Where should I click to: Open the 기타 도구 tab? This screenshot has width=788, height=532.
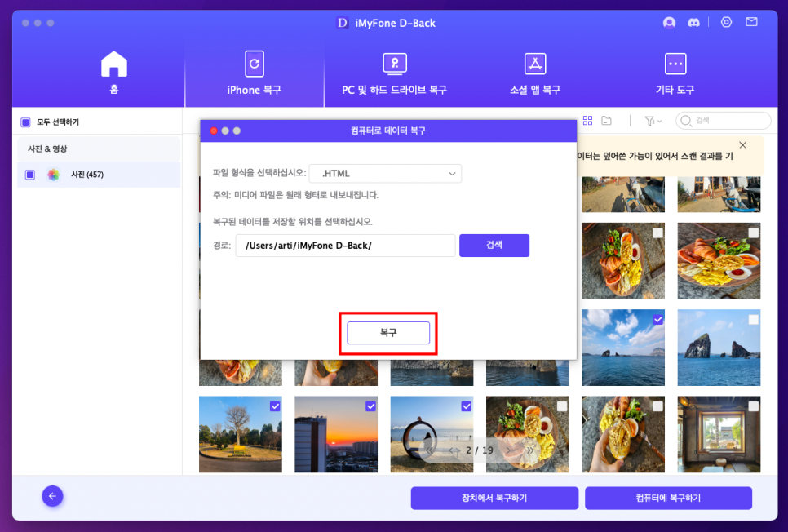point(675,73)
